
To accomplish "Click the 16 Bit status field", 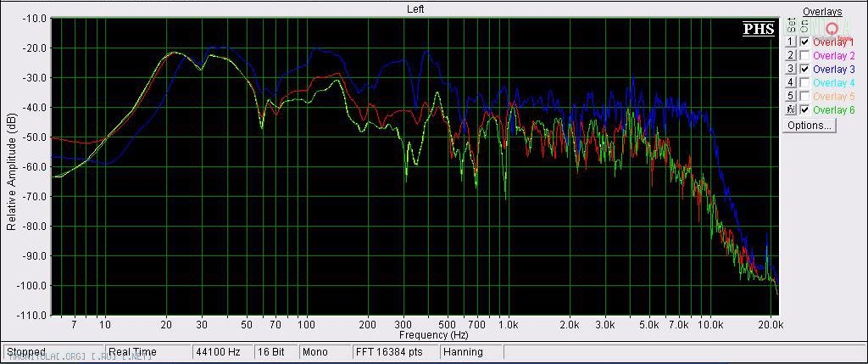I will coord(275,352).
